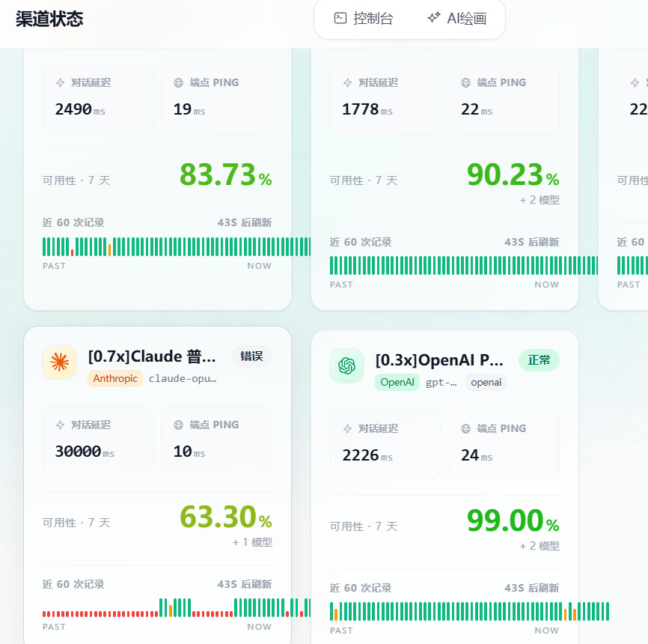Screen dimensions: 648x644
Task: Open the [0.7x]Claude channel title
Action: coord(152,356)
